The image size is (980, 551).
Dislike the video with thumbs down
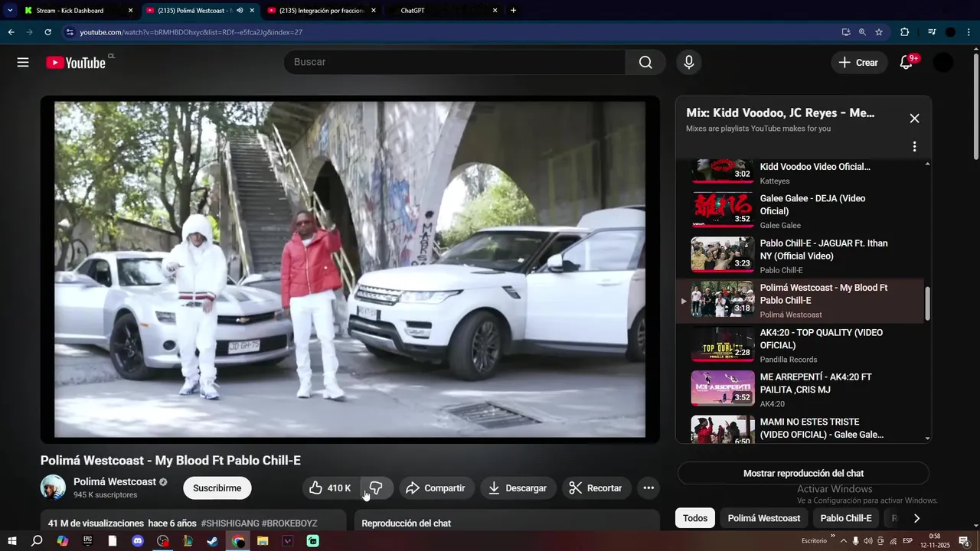tap(376, 488)
